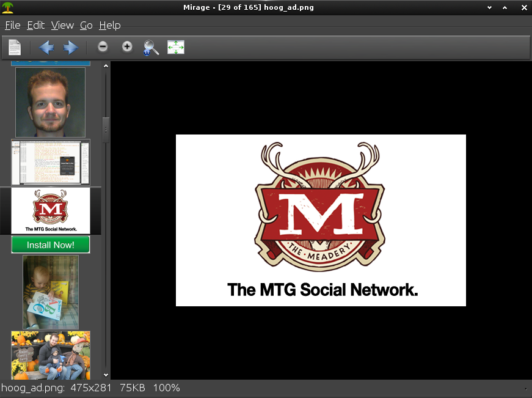
Task: Click the thumbnail pane scrollbar handle
Action: pyautogui.click(x=106, y=130)
